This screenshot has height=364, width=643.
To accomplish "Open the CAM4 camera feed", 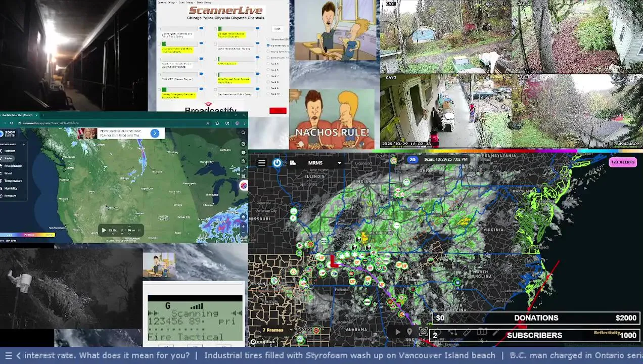I will pos(577,111).
